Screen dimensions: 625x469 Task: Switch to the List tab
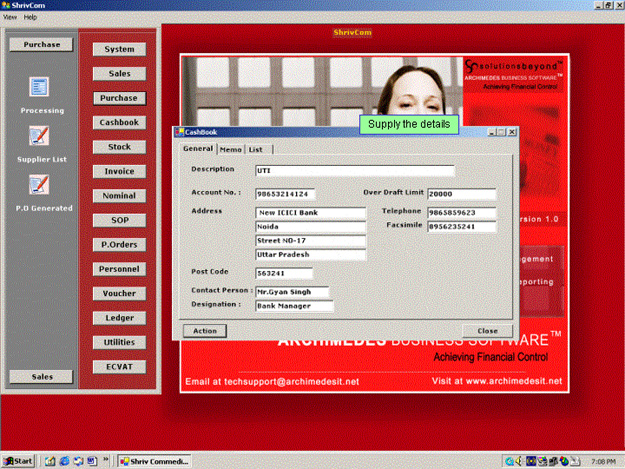[255, 149]
